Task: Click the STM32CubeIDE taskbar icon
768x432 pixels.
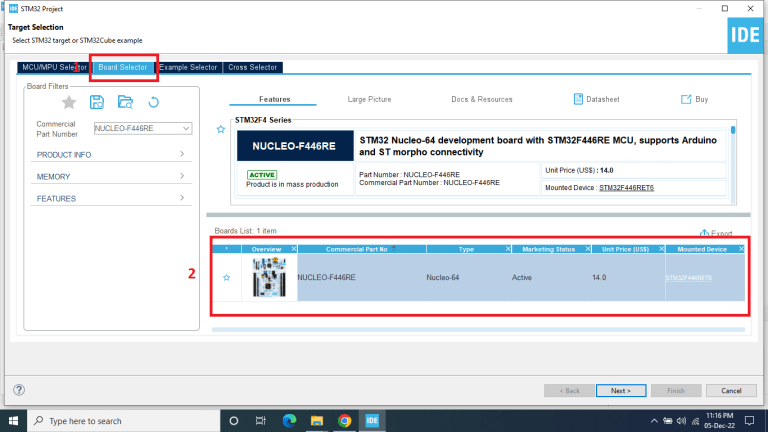Action: point(372,421)
